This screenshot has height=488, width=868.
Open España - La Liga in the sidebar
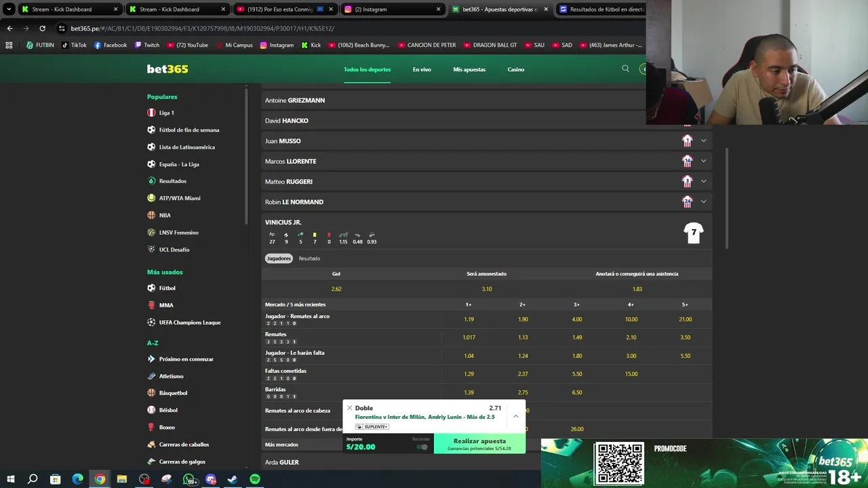coord(178,164)
